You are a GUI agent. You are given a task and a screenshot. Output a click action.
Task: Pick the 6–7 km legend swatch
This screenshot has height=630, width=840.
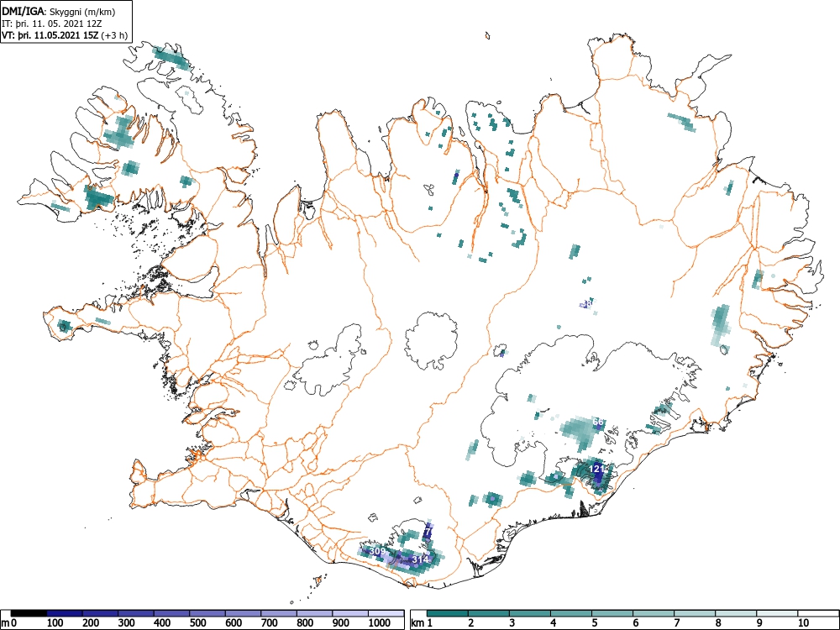click(654, 613)
